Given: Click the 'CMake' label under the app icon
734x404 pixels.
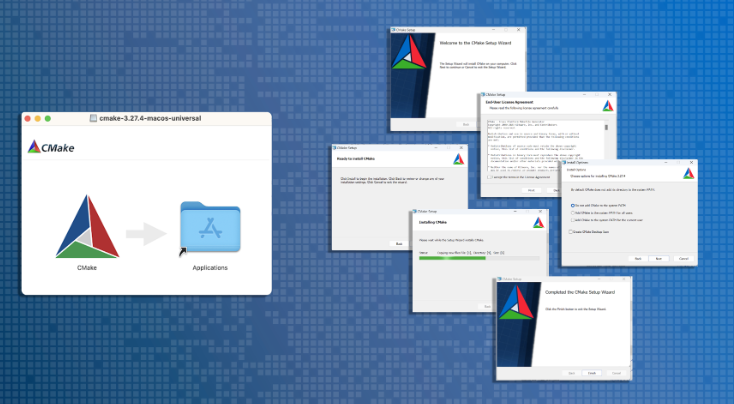Looking at the screenshot, I should 87,268.
